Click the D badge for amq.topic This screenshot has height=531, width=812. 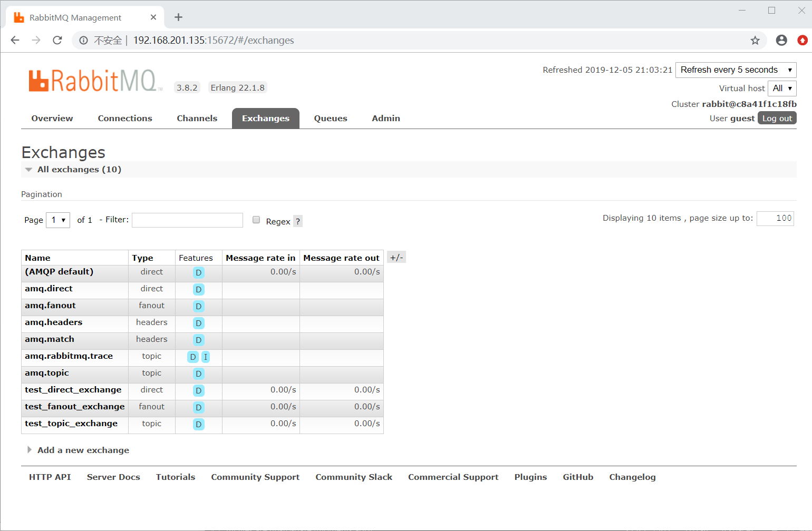[x=198, y=373]
